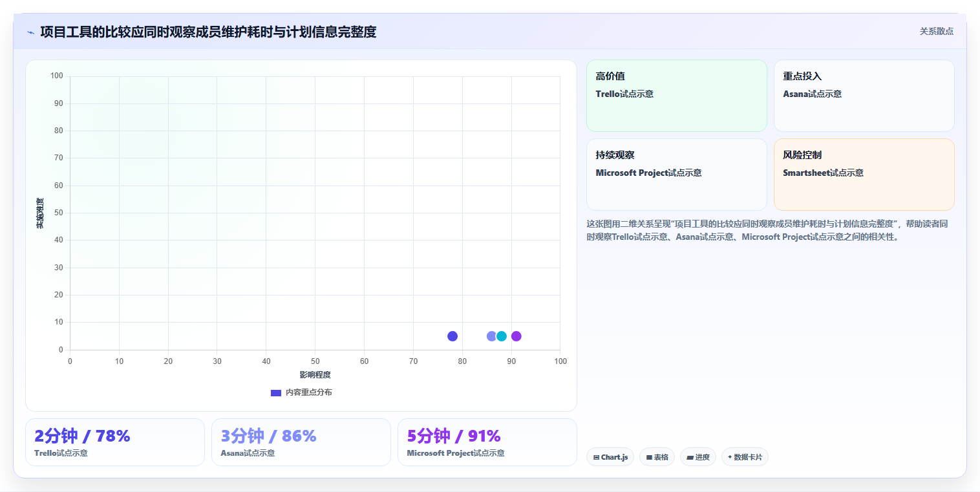Click the cyan scatter point at 88
The image size is (980, 492).
tap(502, 336)
